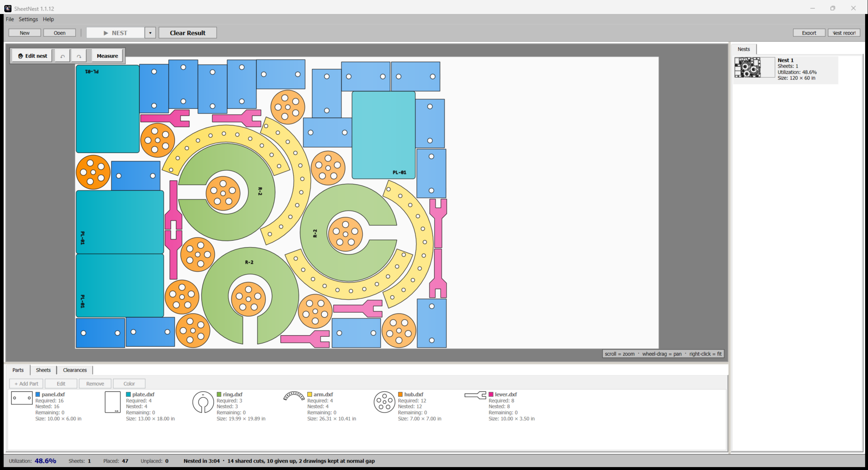Click the Clear Result button
Image resolution: width=868 pixels, height=470 pixels.
[x=188, y=33]
